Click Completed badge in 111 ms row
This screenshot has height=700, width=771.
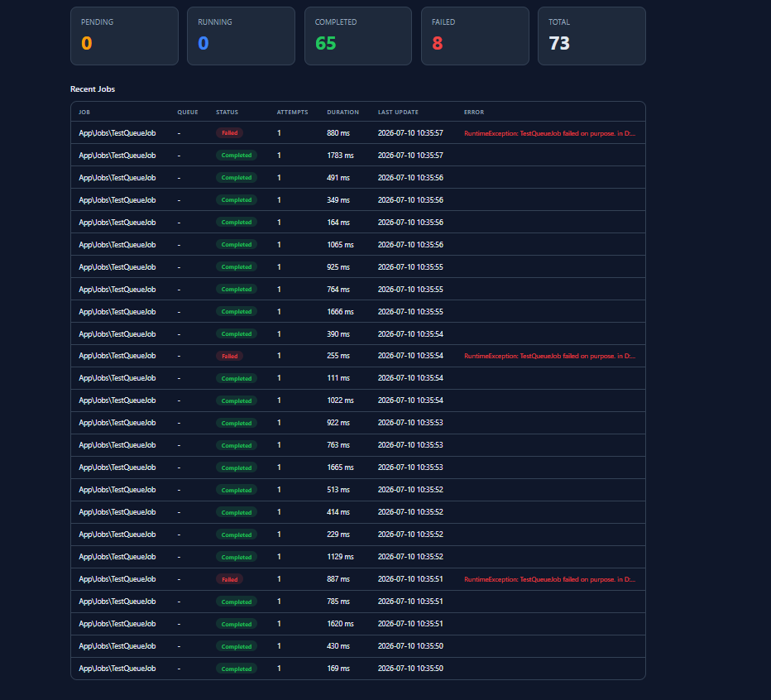coord(237,378)
